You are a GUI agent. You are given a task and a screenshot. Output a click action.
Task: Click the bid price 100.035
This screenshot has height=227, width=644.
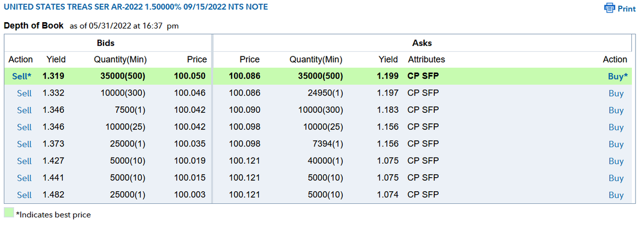(190, 143)
